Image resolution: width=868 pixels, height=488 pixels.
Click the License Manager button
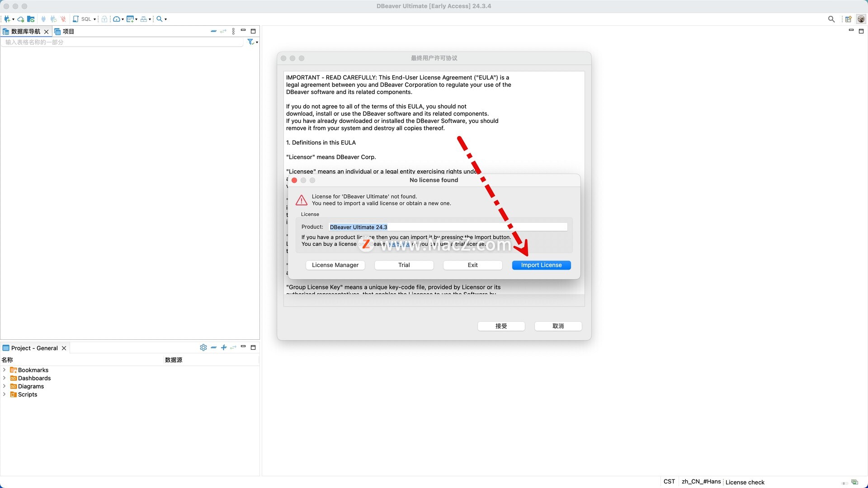pos(335,265)
